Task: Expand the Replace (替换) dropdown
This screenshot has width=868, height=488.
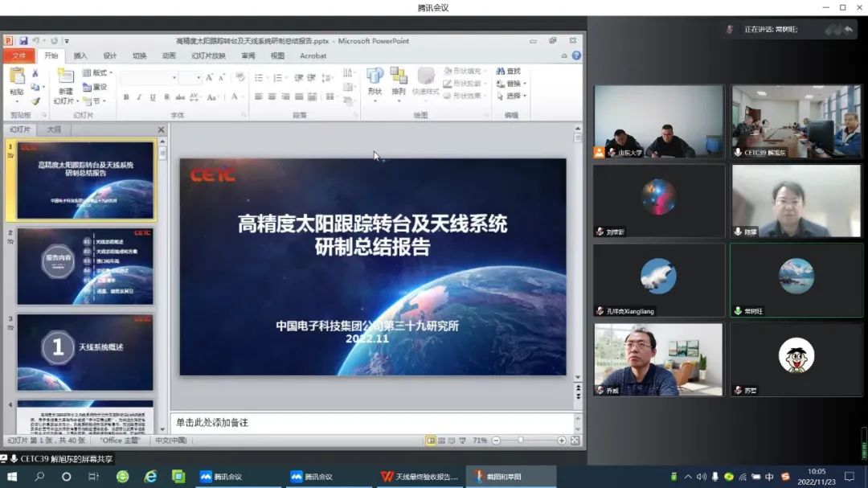Action: click(511, 84)
